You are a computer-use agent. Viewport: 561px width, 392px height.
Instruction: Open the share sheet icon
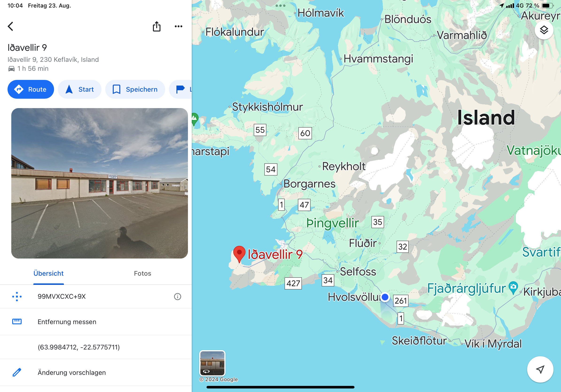(x=157, y=26)
